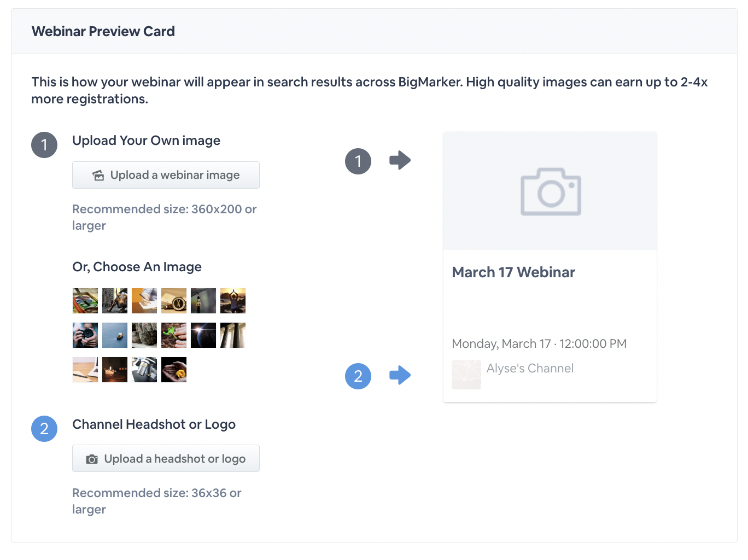Screen dimensions: 748x560
Task: Click the blue arrow next to step 2
Action: pyautogui.click(x=400, y=376)
